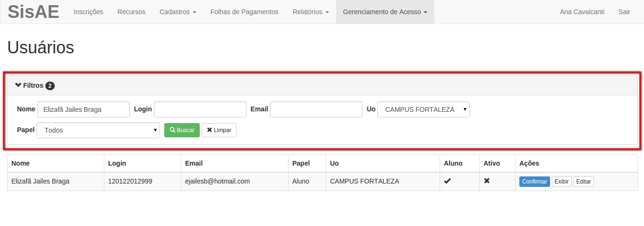Image resolution: width=644 pixels, height=226 pixels.
Task: Collapse the Filtros chevron icon
Action: [x=18, y=85]
